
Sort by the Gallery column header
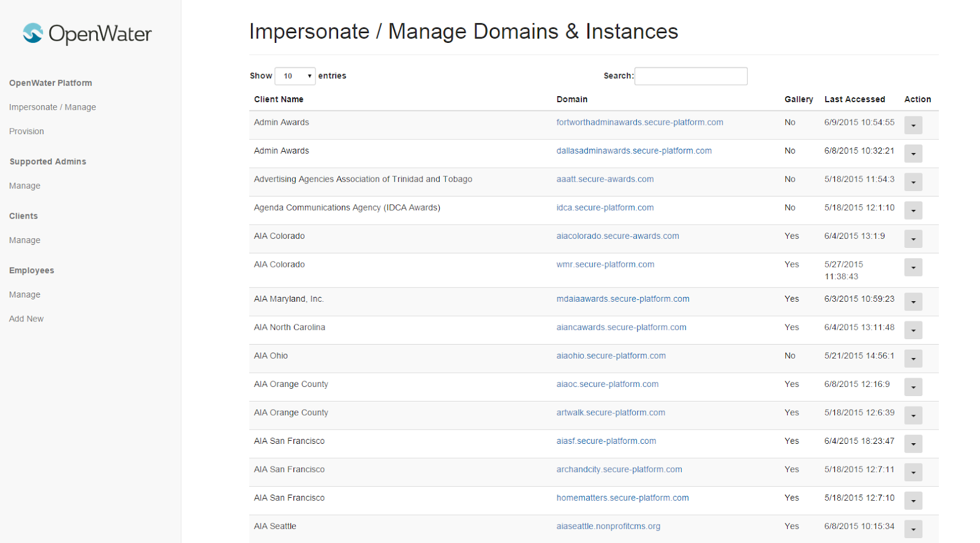point(798,99)
